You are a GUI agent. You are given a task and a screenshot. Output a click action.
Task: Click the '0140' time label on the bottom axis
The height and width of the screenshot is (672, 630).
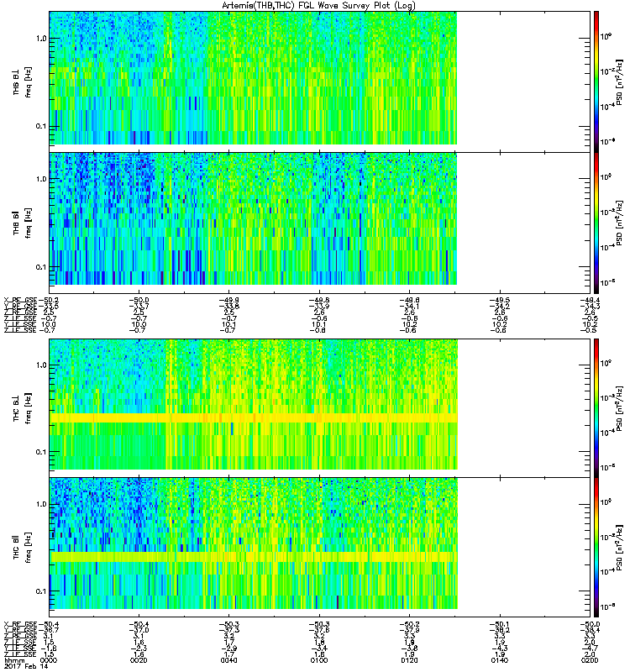click(x=500, y=660)
